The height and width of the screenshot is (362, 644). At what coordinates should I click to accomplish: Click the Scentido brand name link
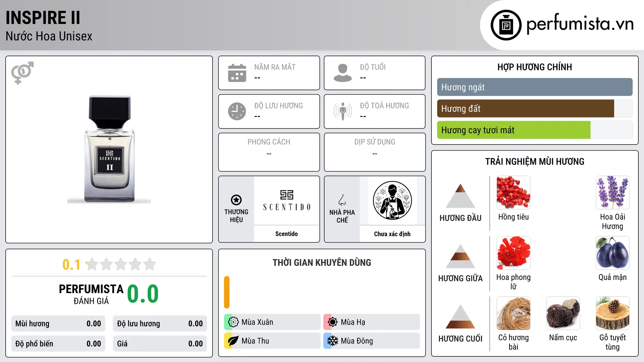(286, 234)
